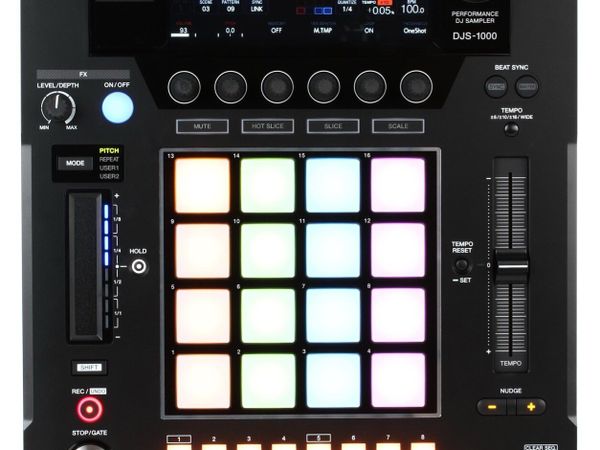The height and width of the screenshot is (450, 600).
Task: Trigger the green pad 2
Action: 268,381
